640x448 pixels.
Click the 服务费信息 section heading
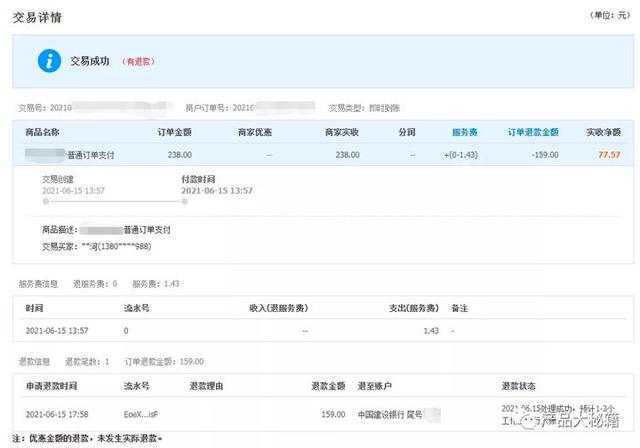[40, 284]
